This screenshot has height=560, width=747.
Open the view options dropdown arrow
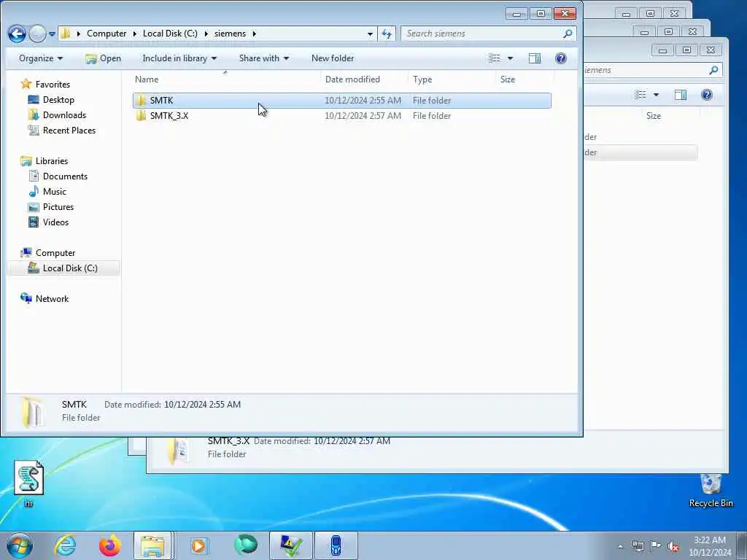click(x=510, y=58)
